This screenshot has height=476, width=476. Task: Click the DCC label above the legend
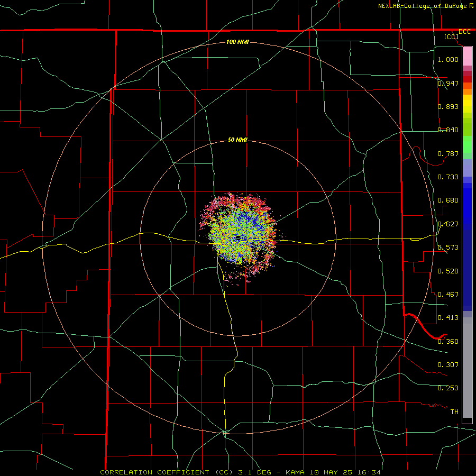[x=464, y=32]
